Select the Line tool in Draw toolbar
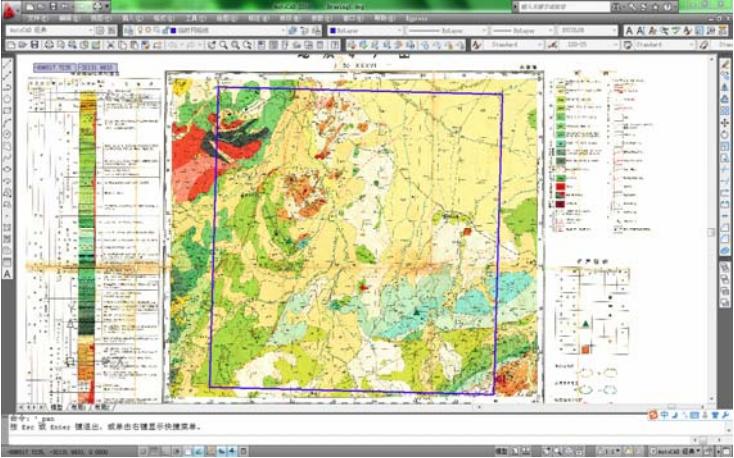This screenshot has width=734, height=458. coord(7,63)
